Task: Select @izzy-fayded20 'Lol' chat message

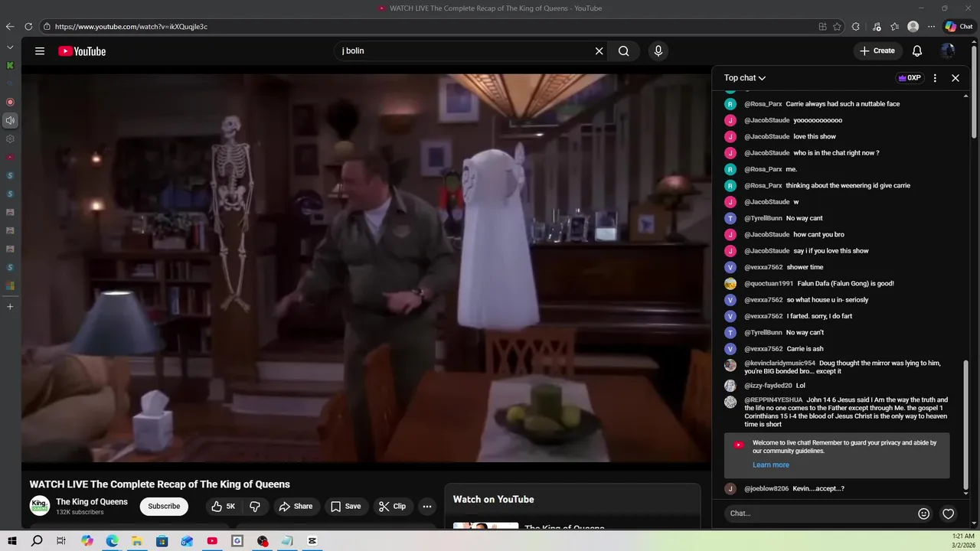Action: point(800,386)
